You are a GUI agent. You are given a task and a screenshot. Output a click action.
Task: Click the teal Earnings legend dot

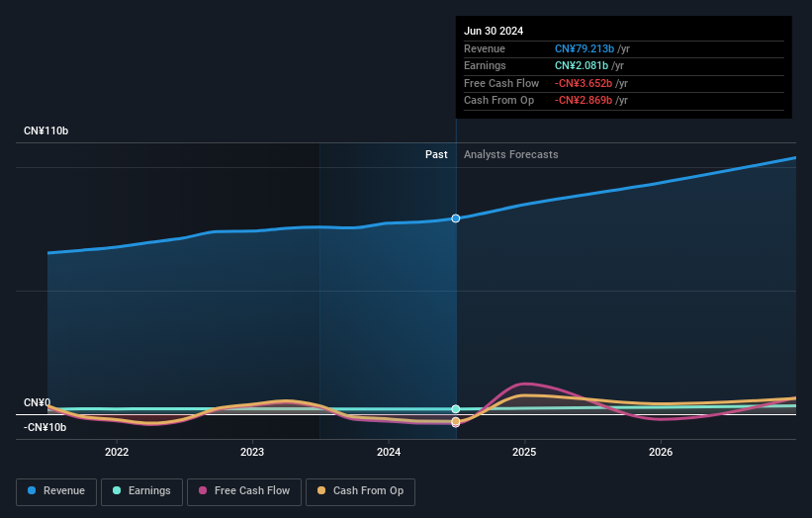(x=117, y=490)
